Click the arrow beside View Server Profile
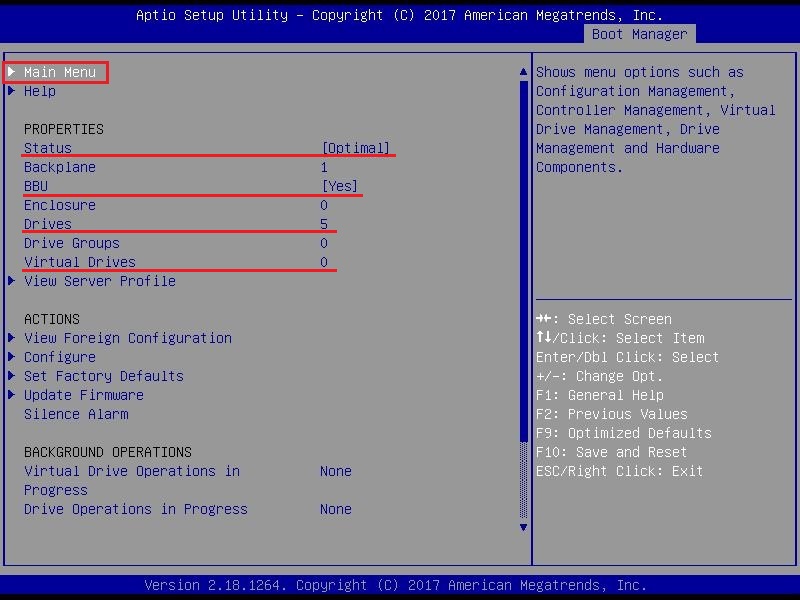800x600 pixels. 12,281
